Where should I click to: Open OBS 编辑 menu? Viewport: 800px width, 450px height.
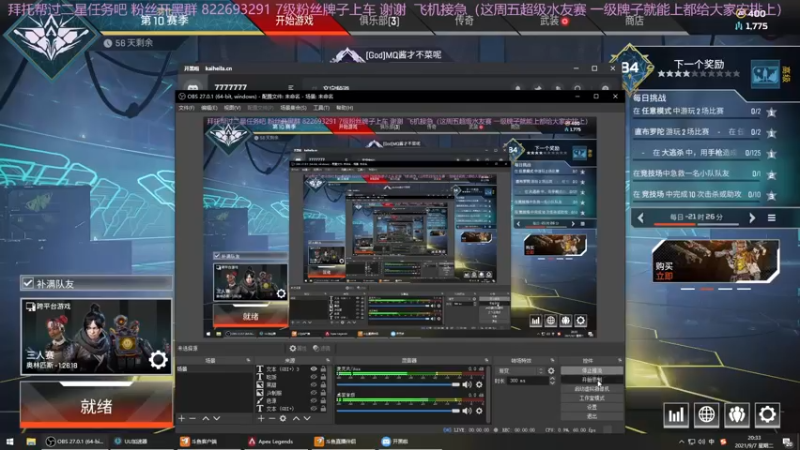tap(209, 108)
